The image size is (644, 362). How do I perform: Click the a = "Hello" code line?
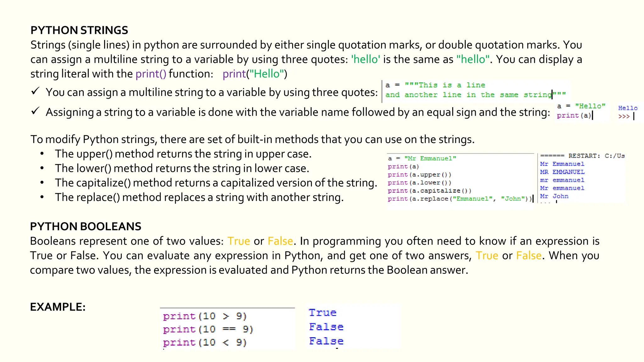click(x=581, y=106)
